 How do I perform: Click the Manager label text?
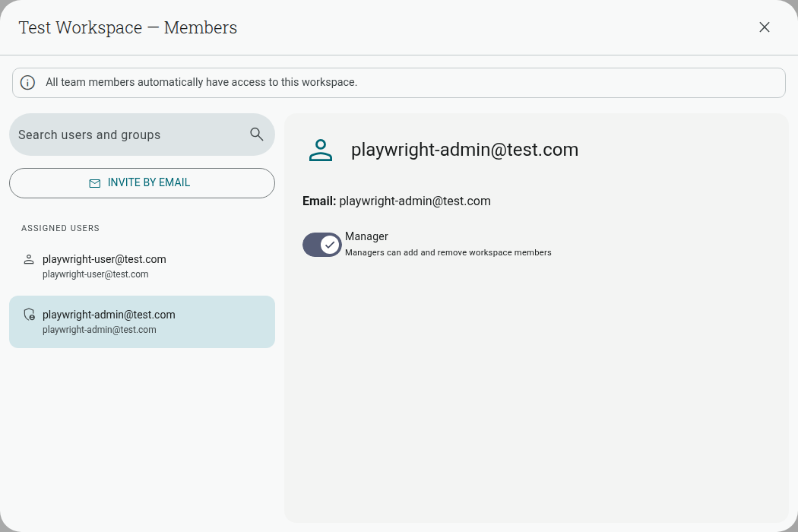point(366,236)
